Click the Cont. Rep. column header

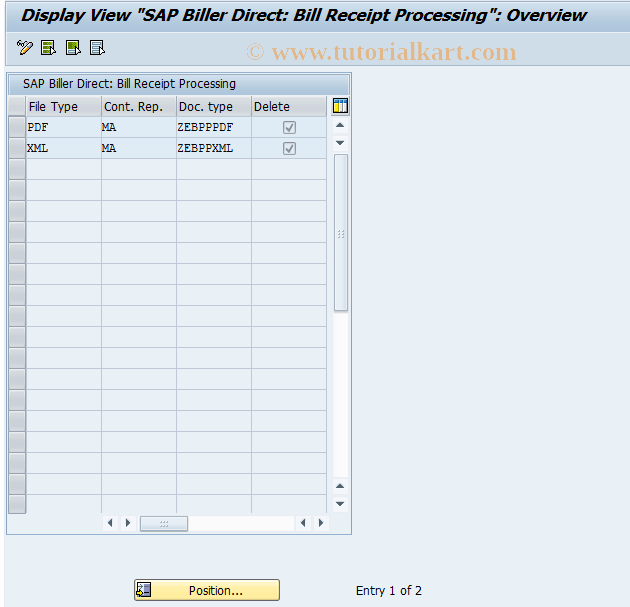tap(139, 106)
